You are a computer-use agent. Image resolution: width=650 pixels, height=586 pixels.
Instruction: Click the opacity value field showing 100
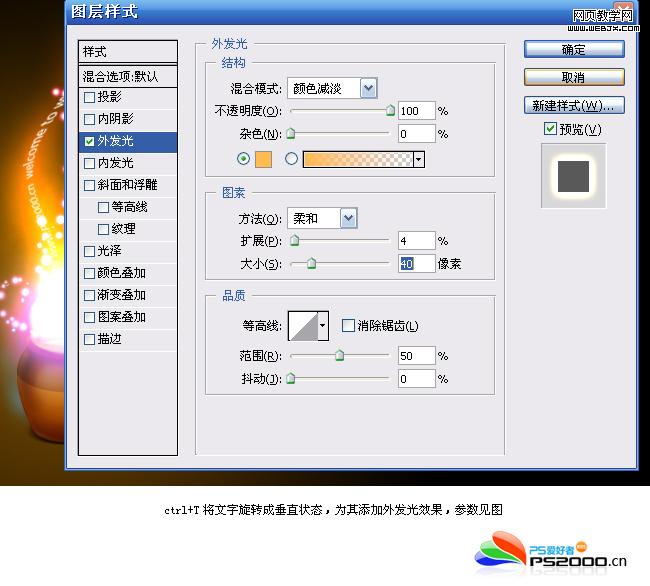pyautogui.click(x=417, y=111)
